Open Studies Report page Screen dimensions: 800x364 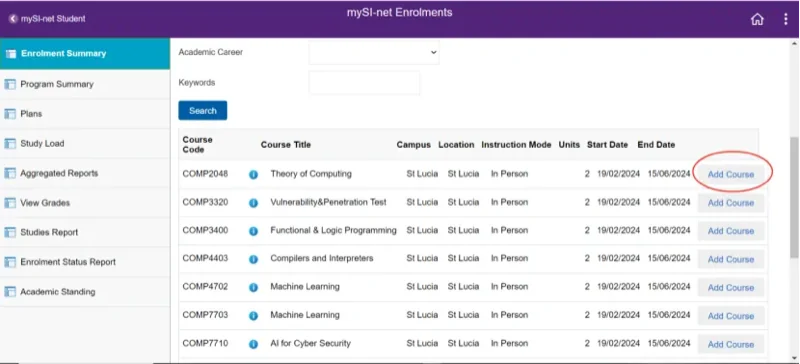point(85,232)
